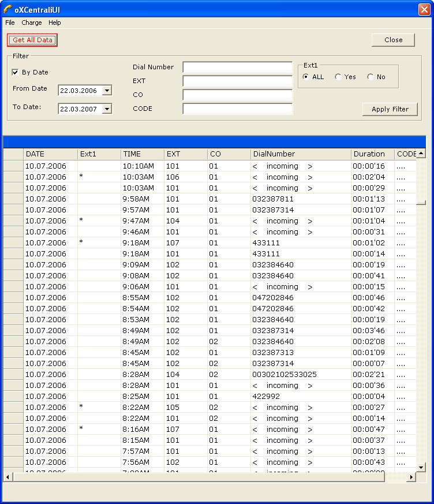Focus the Dial Number input field
This screenshot has height=504, width=434.
point(237,68)
